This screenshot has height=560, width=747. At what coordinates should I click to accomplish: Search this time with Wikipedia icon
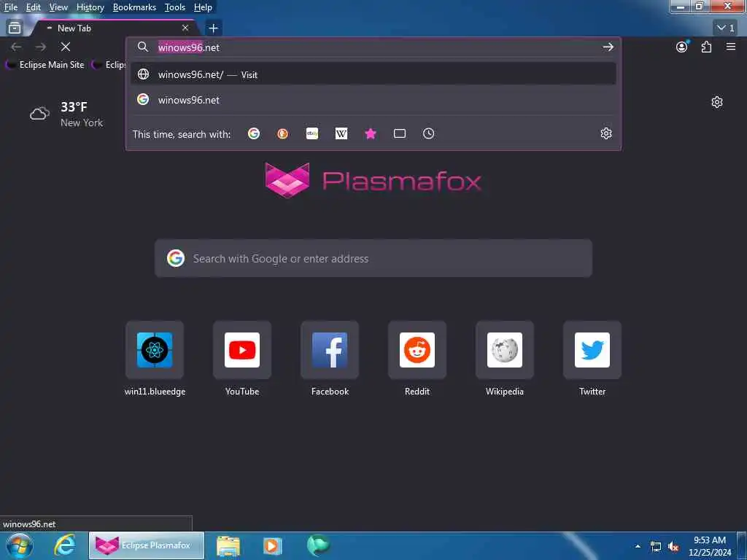point(341,134)
